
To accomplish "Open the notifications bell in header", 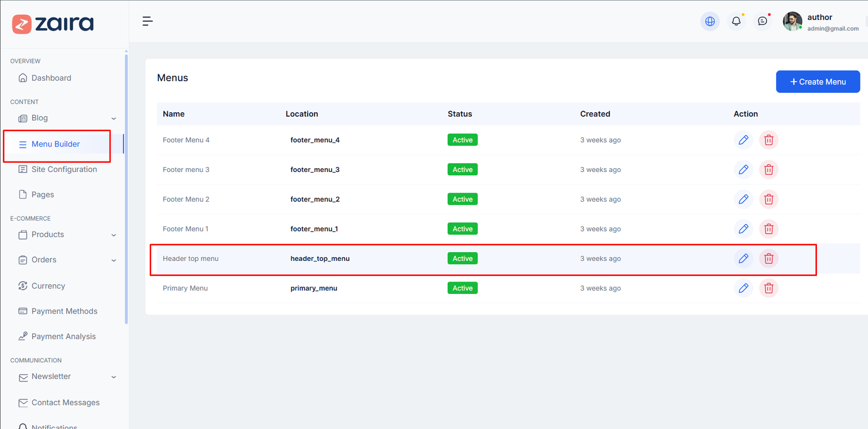I will coord(736,21).
